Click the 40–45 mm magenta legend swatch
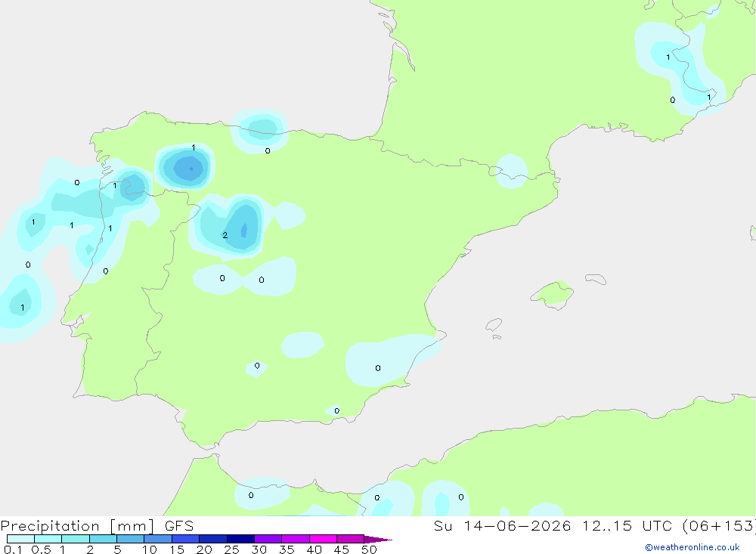756x554 pixels. tap(323, 539)
